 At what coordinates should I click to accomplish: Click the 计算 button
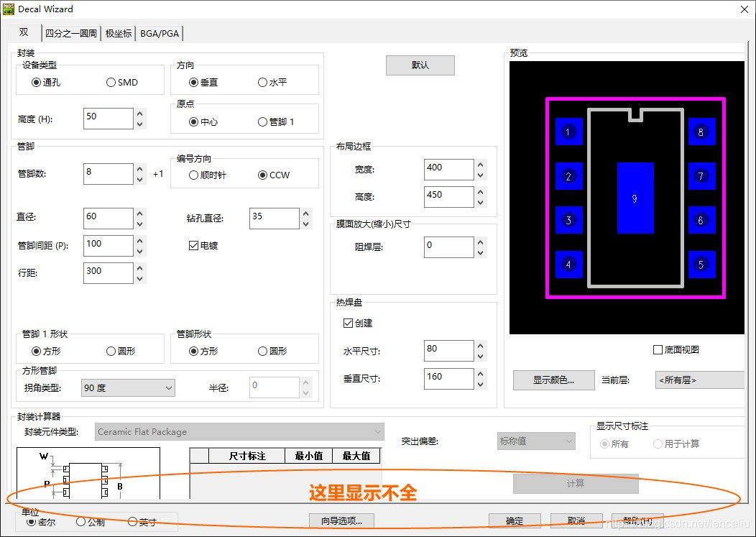pos(576,484)
